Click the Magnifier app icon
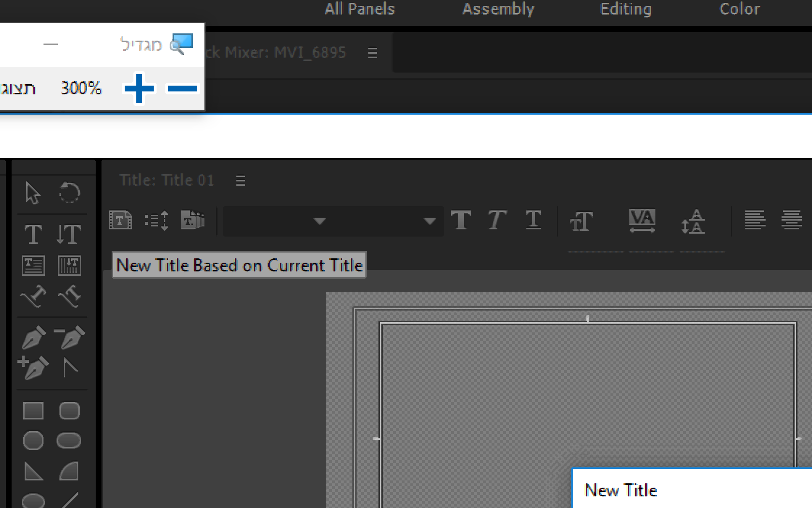Screen dimensions: 812x508 point(181,44)
